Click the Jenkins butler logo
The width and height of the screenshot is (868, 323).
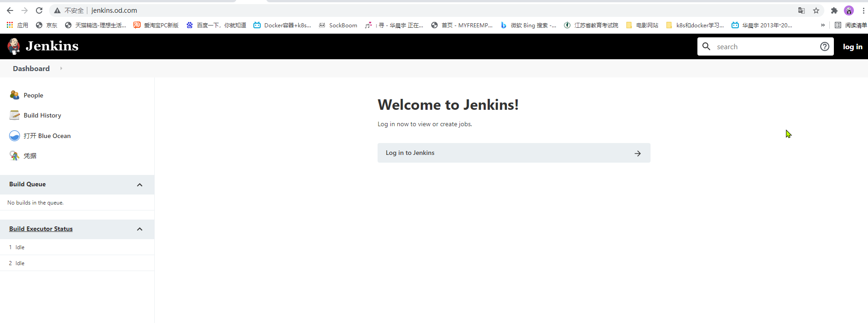tap(14, 46)
